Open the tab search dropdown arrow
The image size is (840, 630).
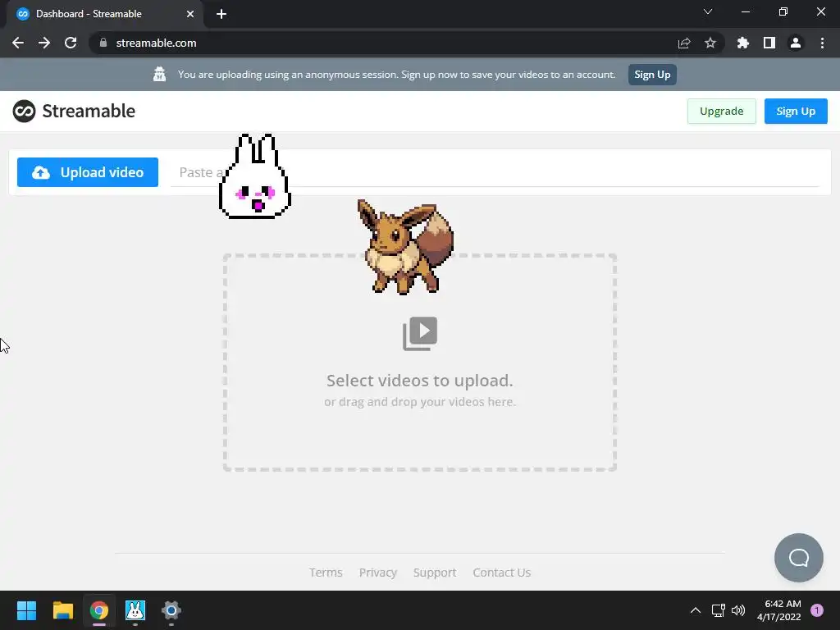(x=708, y=11)
